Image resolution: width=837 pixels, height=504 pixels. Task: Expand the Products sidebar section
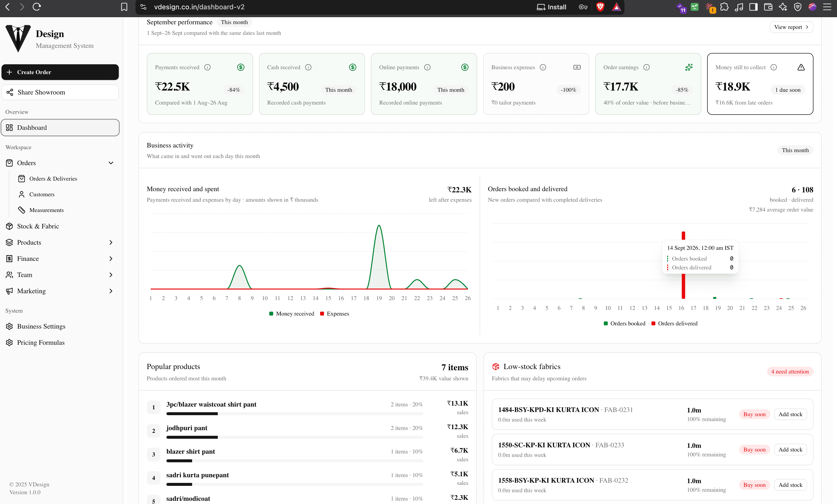click(111, 242)
